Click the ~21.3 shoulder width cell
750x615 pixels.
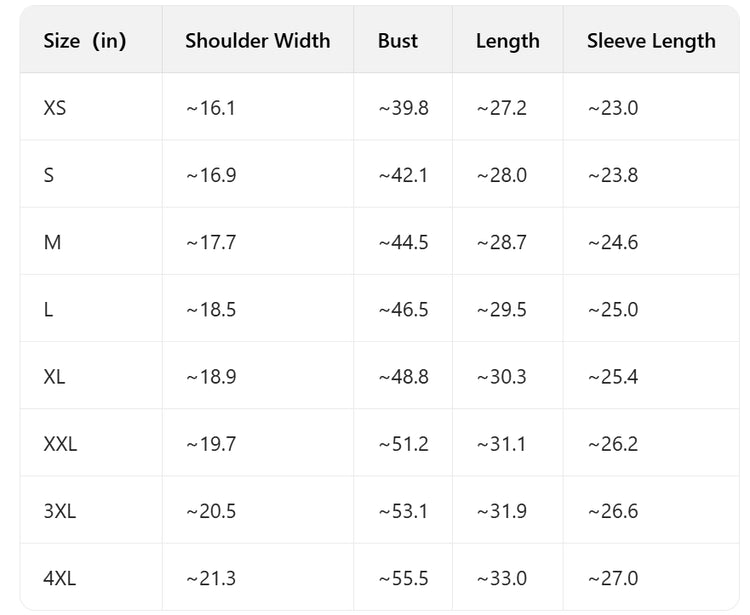point(211,578)
